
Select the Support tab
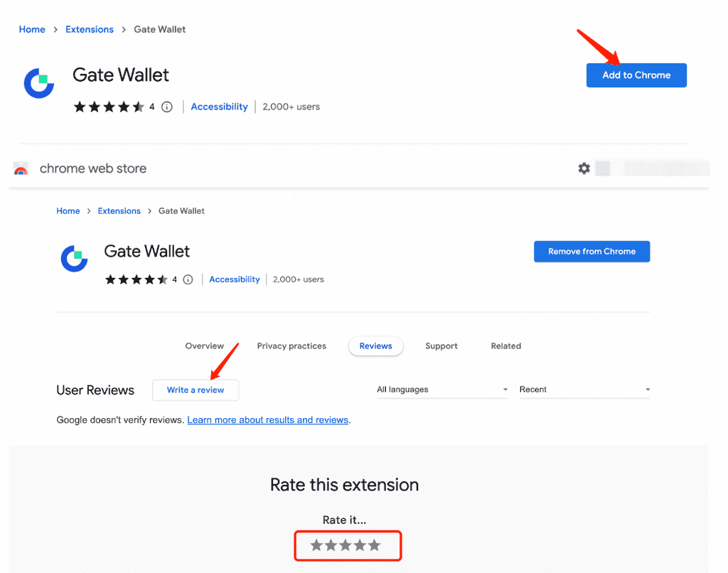pyautogui.click(x=441, y=346)
